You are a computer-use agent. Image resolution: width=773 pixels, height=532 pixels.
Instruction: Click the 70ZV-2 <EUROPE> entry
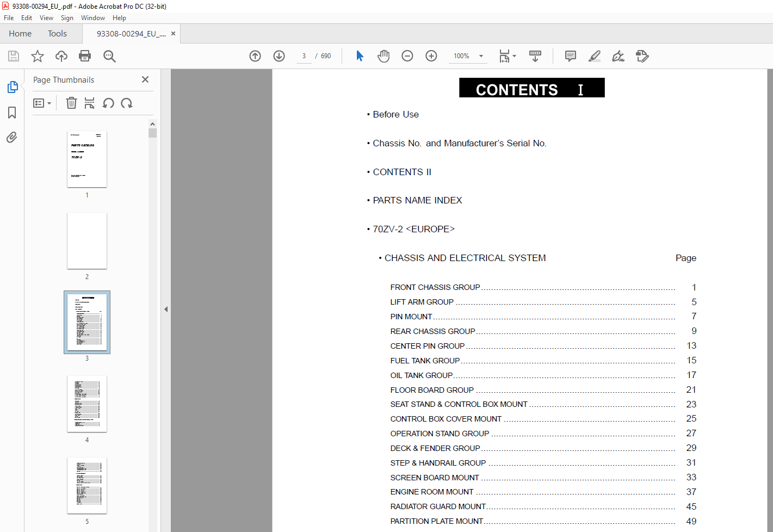(x=413, y=229)
